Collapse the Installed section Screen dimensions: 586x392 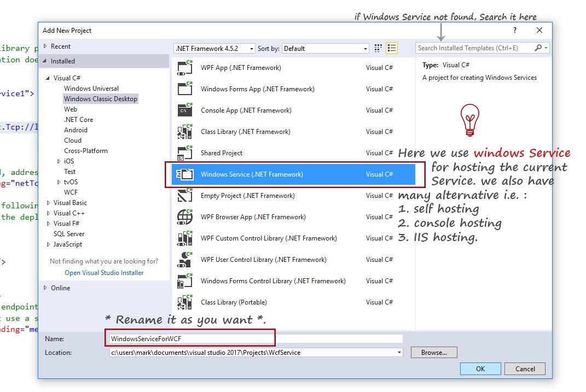(x=45, y=61)
